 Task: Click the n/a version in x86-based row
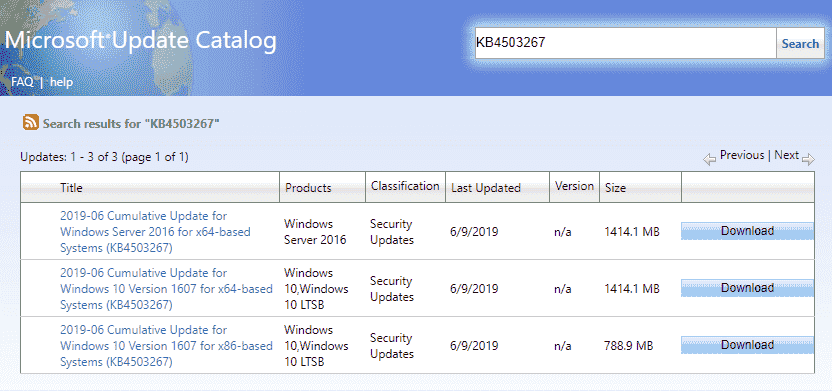562,346
